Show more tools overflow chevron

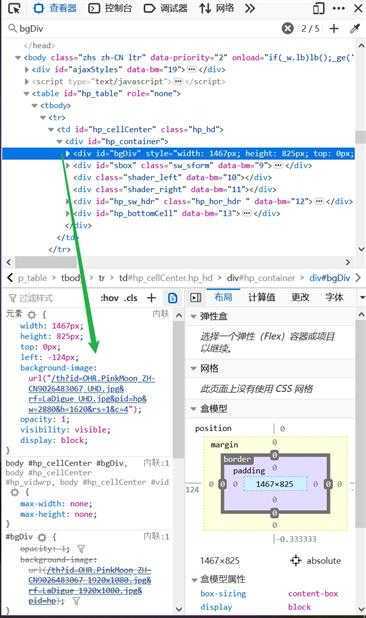250,8
